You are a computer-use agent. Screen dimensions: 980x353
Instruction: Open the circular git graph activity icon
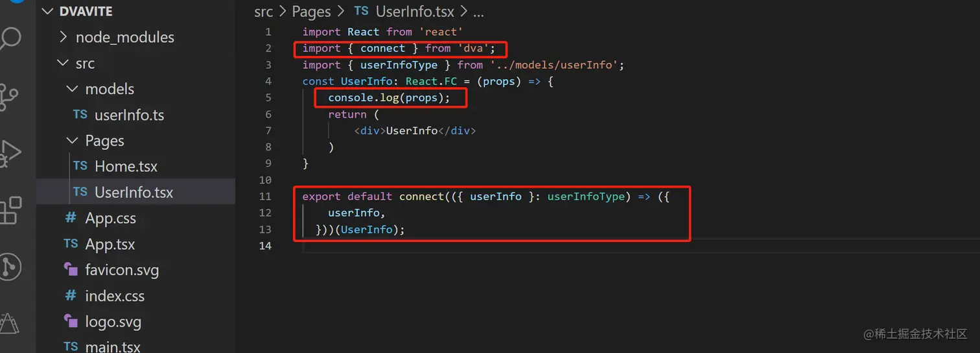9,267
